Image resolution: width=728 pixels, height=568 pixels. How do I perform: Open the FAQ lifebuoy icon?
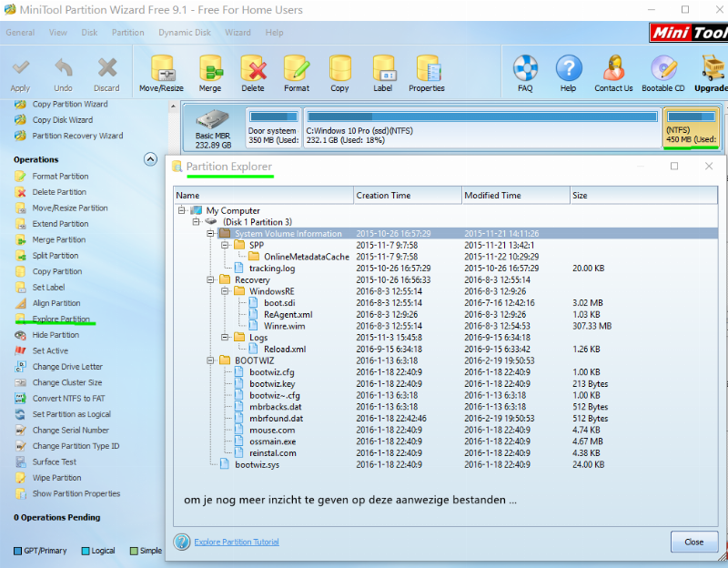pos(525,67)
